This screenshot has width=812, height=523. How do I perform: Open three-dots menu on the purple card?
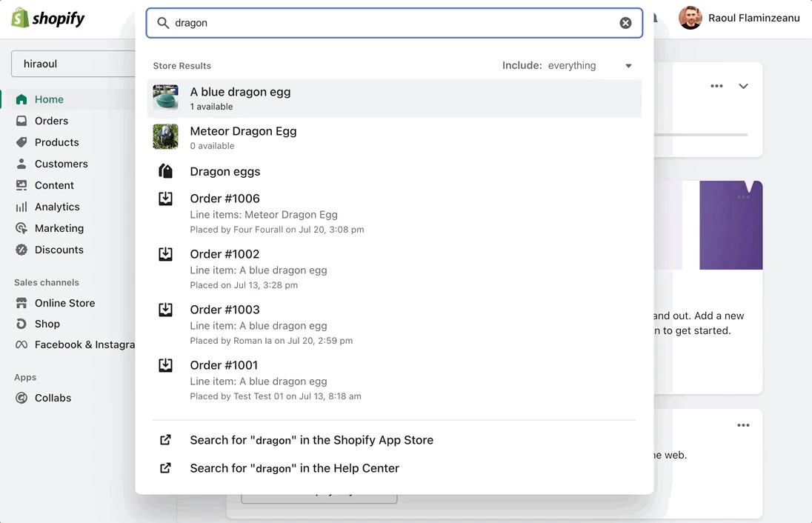pos(743,197)
